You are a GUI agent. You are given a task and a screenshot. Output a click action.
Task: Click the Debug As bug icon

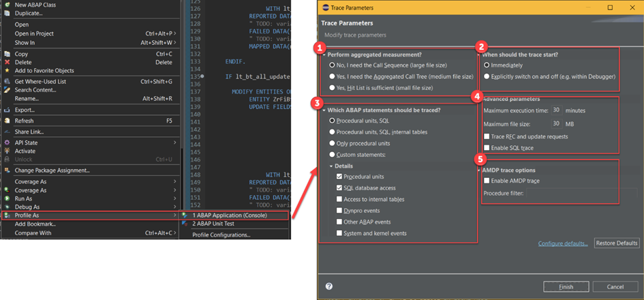click(7, 207)
